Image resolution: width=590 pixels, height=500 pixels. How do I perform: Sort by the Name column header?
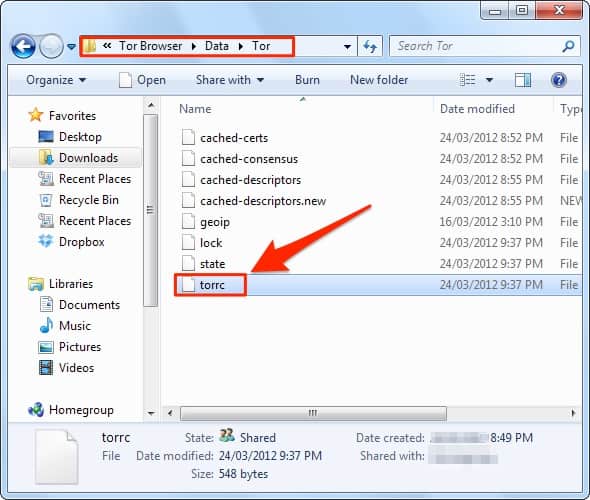pos(195,109)
